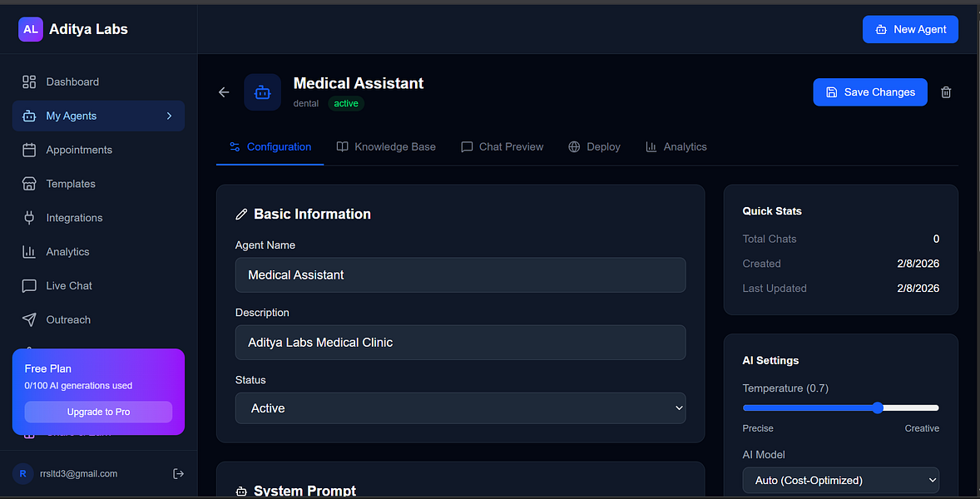Click the Aditya Labs brand name
980x499 pixels.
pyautogui.click(x=88, y=29)
